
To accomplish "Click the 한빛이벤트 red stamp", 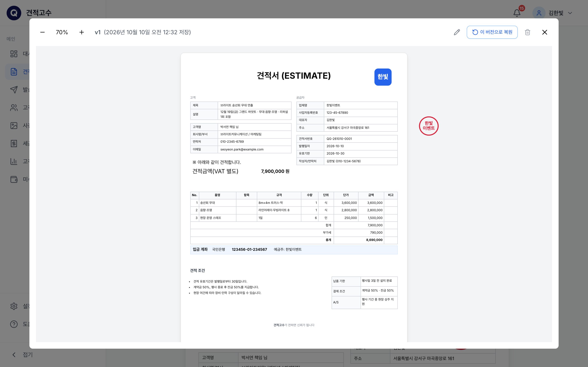I will click(429, 126).
